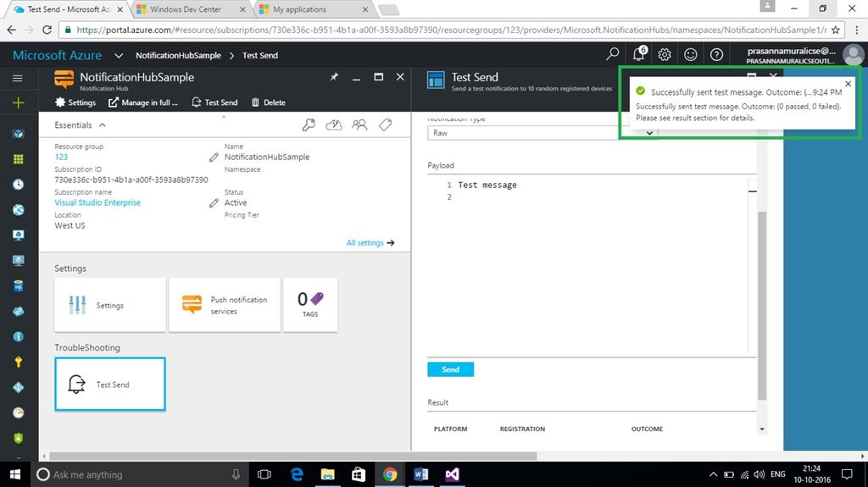
Task: Open the help question mark icon
Action: (716, 54)
